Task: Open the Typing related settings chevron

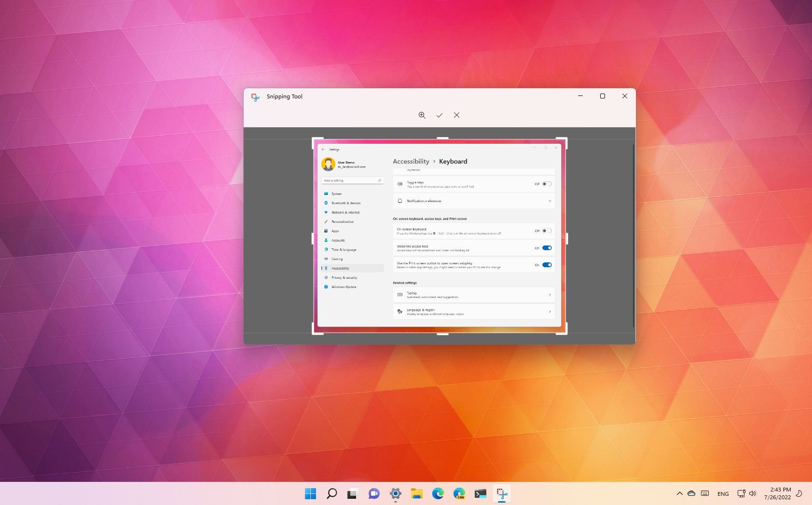Action: pyautogui.click(x=550, y=295)
